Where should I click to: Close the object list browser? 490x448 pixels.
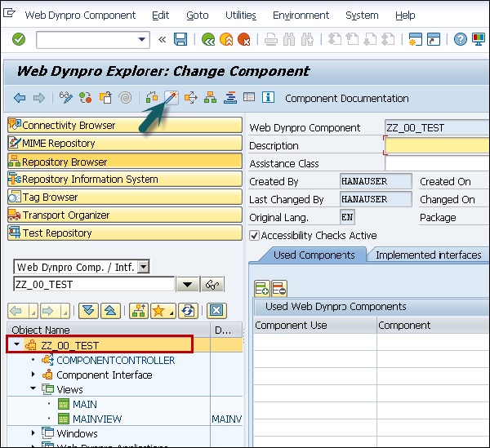pyautogui.click(x=216, y=310)
